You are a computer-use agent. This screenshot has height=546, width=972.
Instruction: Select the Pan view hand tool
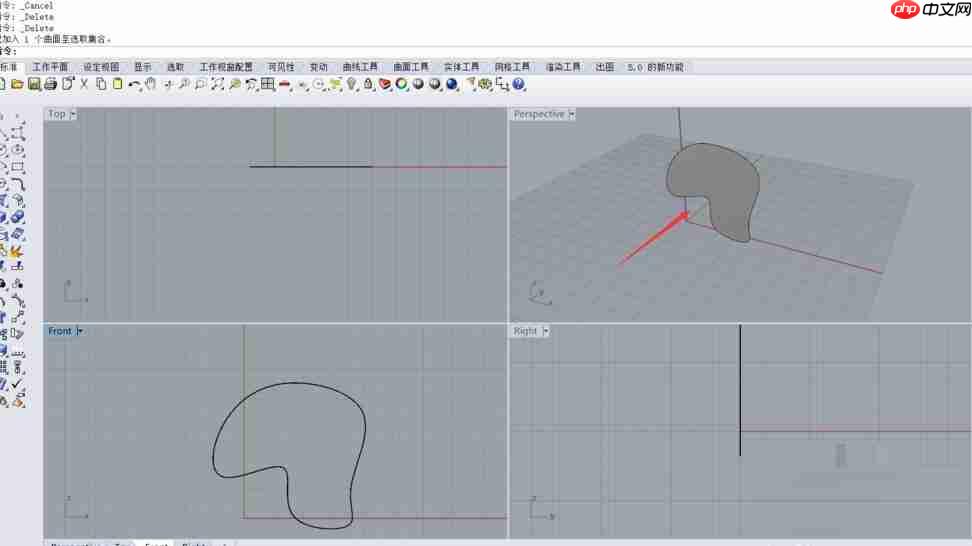point(151,84)
